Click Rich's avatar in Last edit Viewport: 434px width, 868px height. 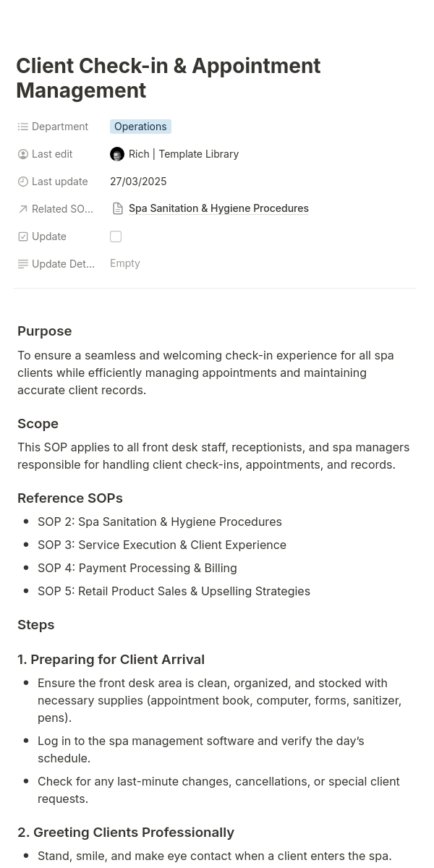point(117,154)
